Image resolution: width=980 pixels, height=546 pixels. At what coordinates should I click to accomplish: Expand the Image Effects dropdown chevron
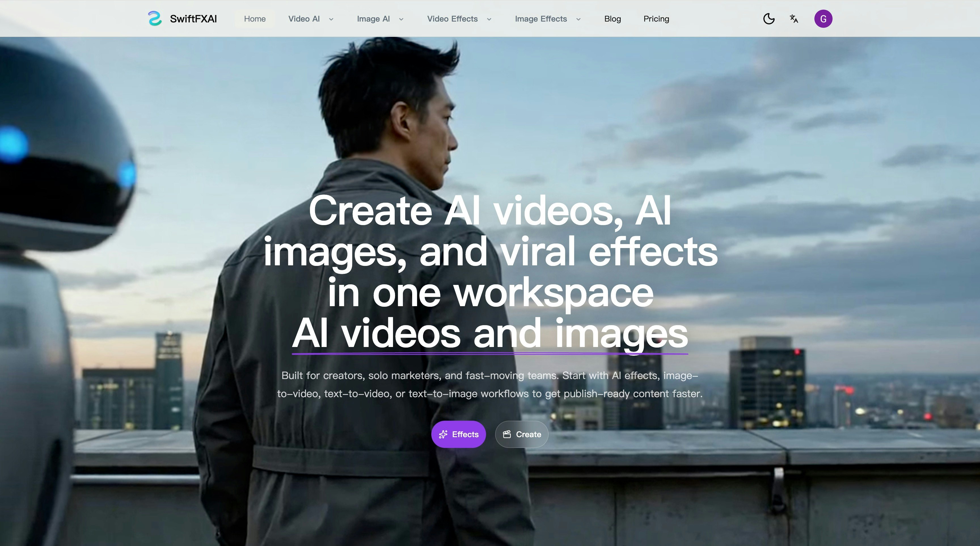click(578, 19)
